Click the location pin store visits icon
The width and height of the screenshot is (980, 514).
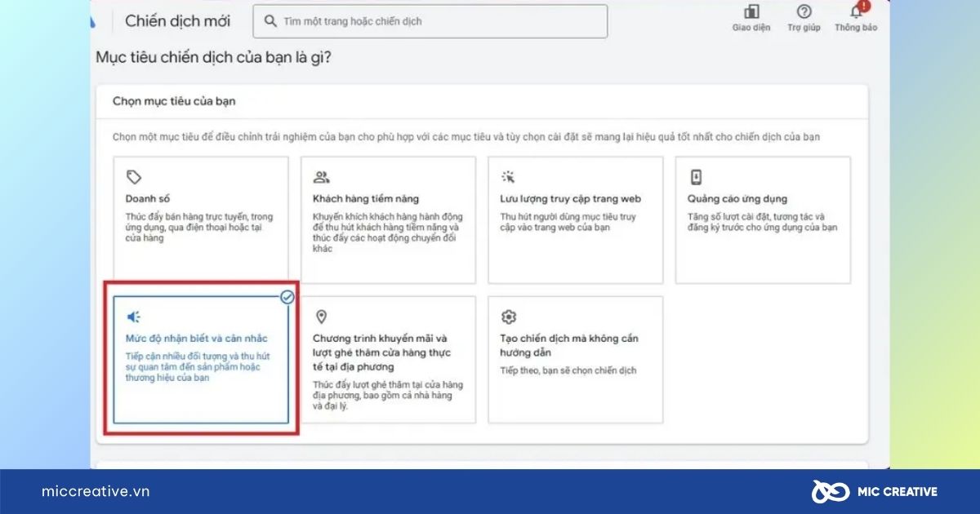tap(321, 317)
